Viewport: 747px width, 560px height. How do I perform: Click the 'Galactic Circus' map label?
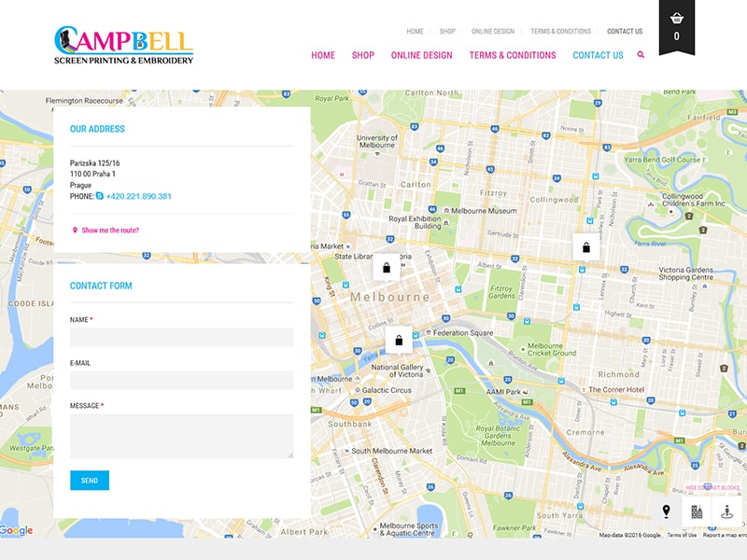coord(387,390)
